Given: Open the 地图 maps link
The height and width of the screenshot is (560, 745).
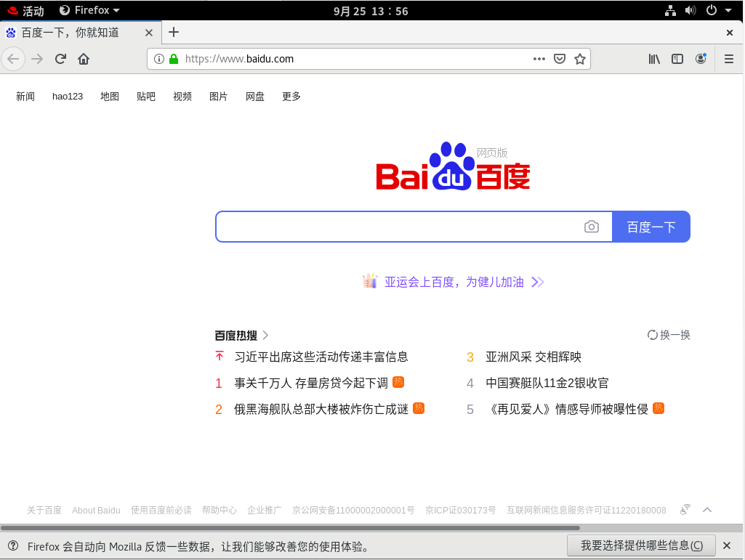Looking at the screenshot, I should tap(110, 97).
